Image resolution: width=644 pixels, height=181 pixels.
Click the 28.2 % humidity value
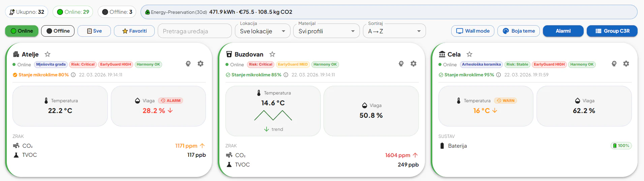pyautogui.click(x=154, y=111)
